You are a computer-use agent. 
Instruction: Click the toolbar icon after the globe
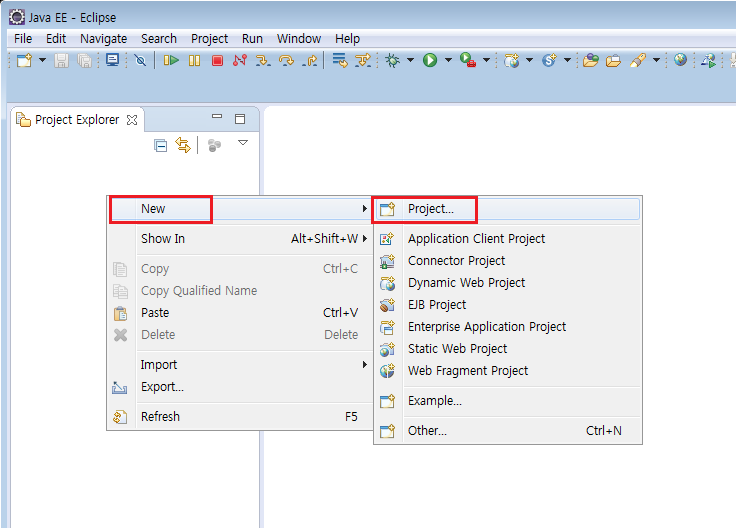click(x=708, y=61)
